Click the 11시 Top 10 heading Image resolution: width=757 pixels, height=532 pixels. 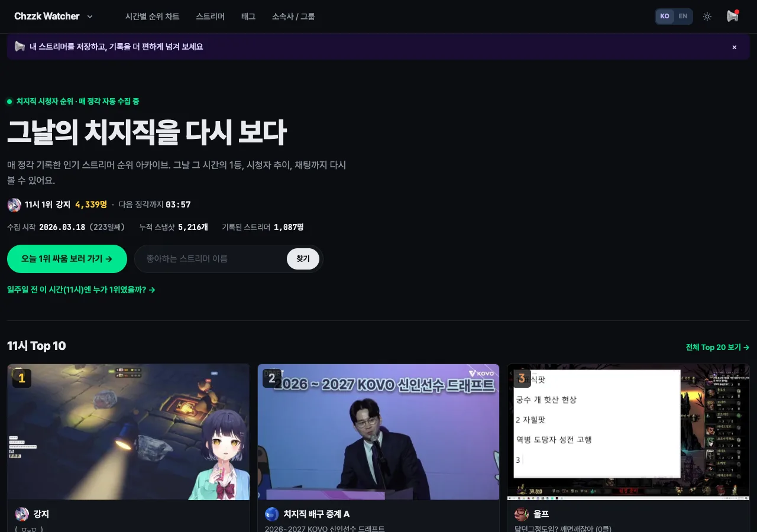coord(37,346)
